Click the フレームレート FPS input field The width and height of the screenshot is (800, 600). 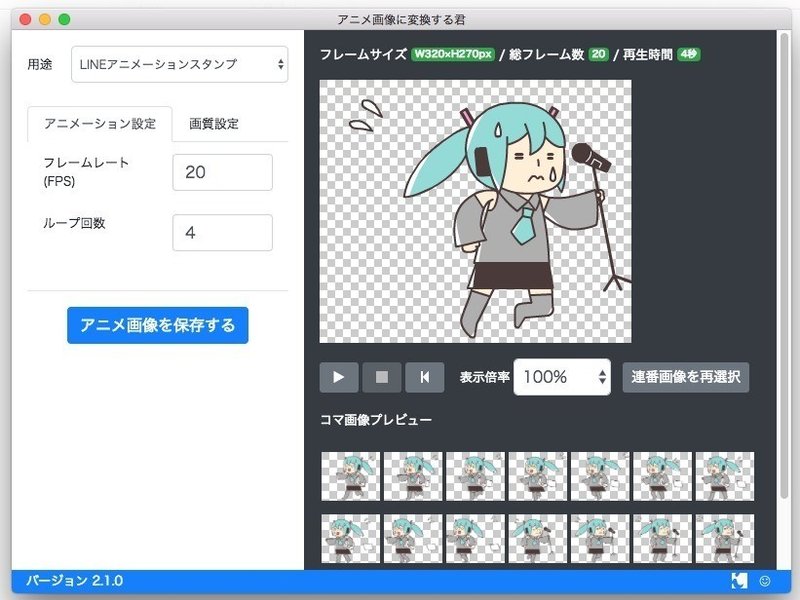(222, 172)
